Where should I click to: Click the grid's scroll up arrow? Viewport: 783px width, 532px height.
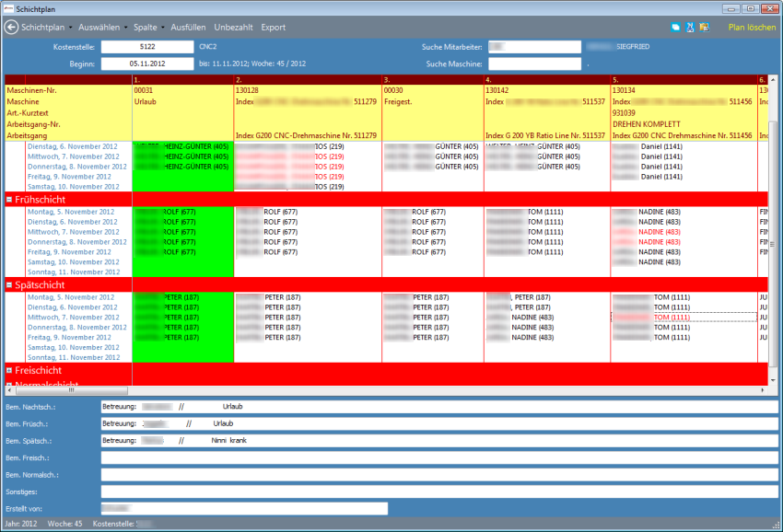(x=773, y=80)
